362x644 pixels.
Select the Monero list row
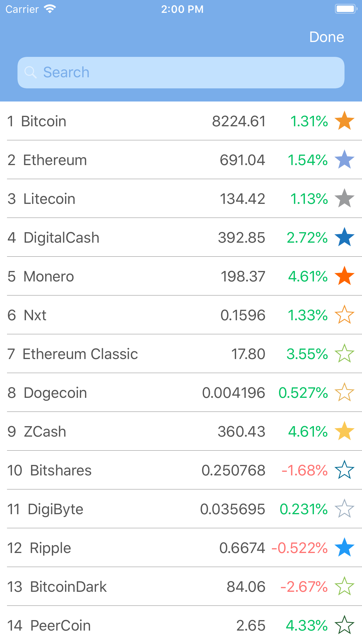tap(146, 276)
